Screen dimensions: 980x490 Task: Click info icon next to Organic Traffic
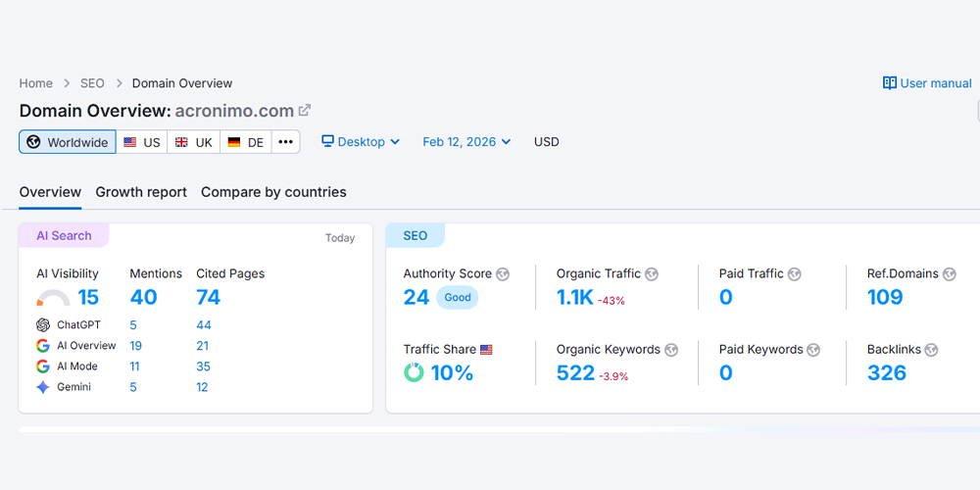pos(652,274)
